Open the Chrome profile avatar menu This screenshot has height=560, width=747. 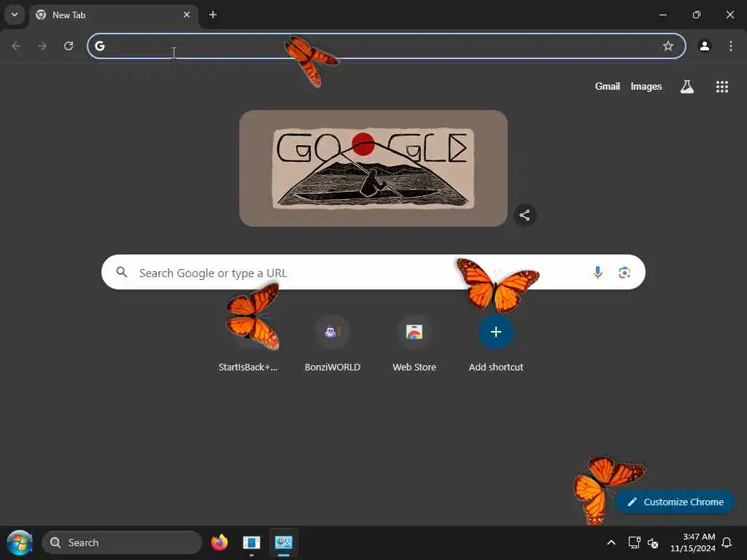point(705,46)
